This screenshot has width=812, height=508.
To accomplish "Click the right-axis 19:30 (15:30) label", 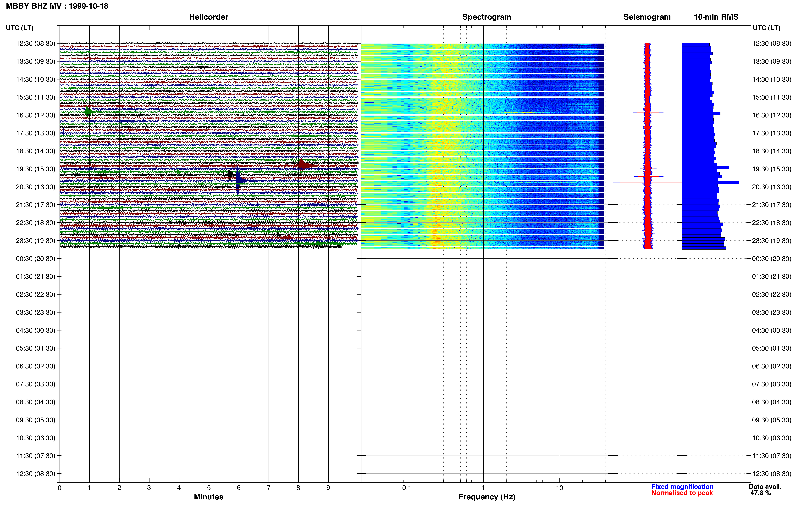I will pyautogui.click(x=772, y=169).
